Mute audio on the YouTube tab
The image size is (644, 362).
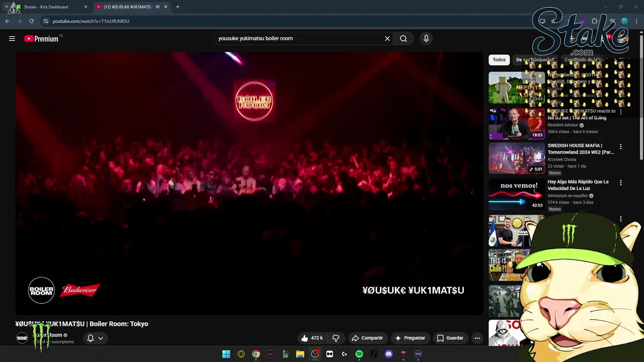tap(157, 7)
